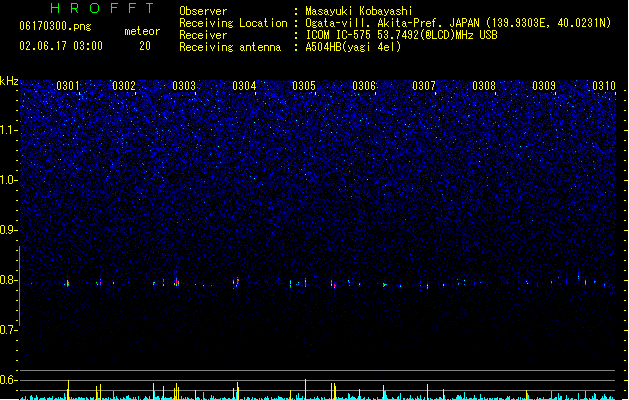This screenshot has height=400, width=629.
Task: Click the 0304 time marker
Action: 244,86
